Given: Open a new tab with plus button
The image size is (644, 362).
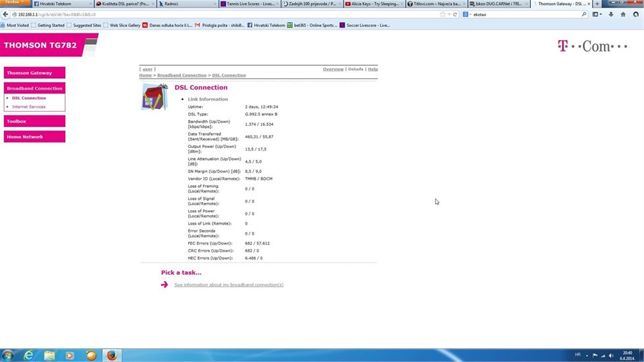Looking at the screenshot, I should tap(597, 4).
